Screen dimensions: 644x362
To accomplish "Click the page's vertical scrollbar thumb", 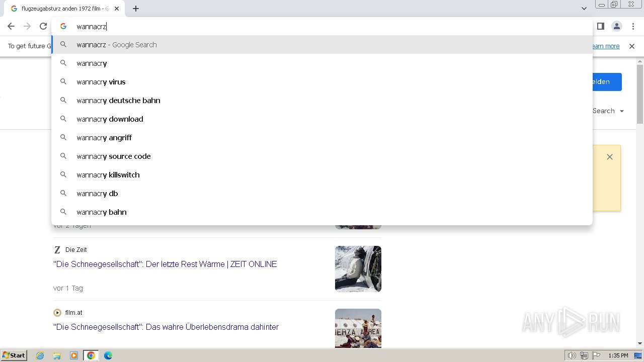I will click(x=640, y=93).
